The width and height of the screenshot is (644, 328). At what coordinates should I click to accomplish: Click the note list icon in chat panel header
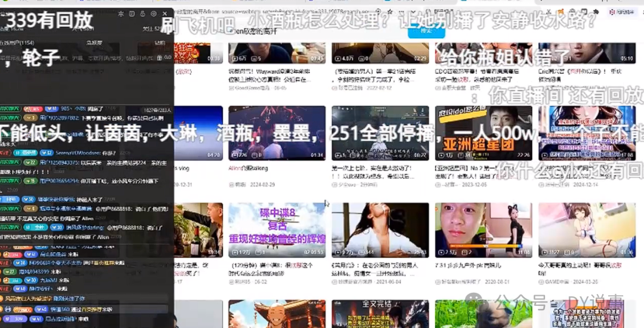tap(132, 14)
